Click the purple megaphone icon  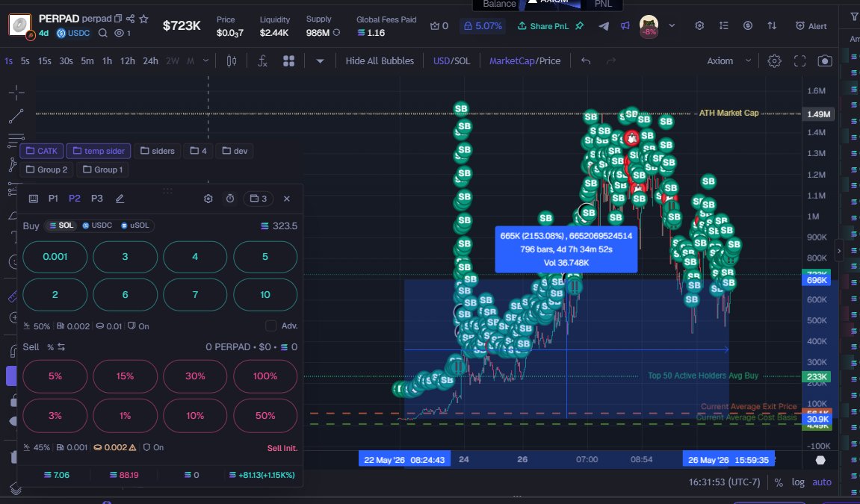coord(625,25)
